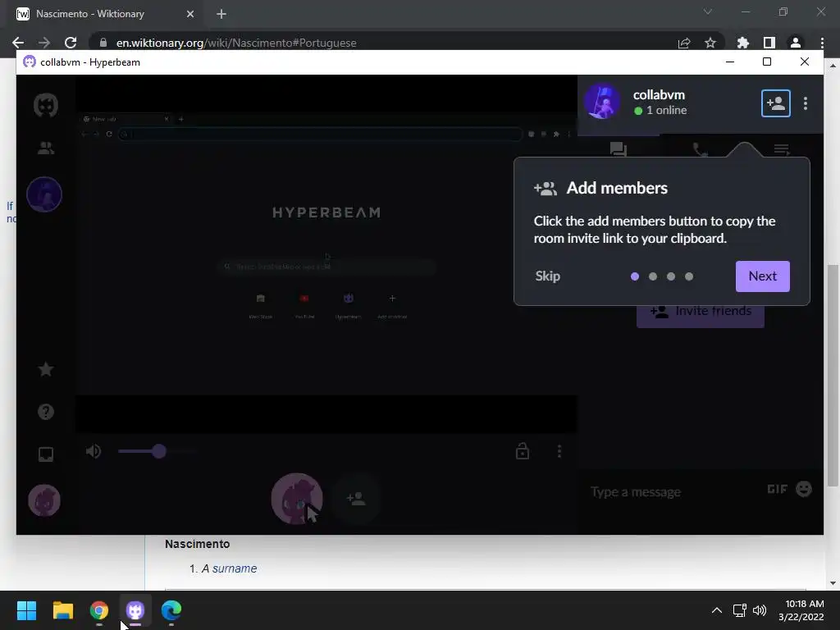The width and height of the screenshot is (840, 630).
Task: Select the Nascimento - Wiktionary tab
Action: tap(104, 15)
